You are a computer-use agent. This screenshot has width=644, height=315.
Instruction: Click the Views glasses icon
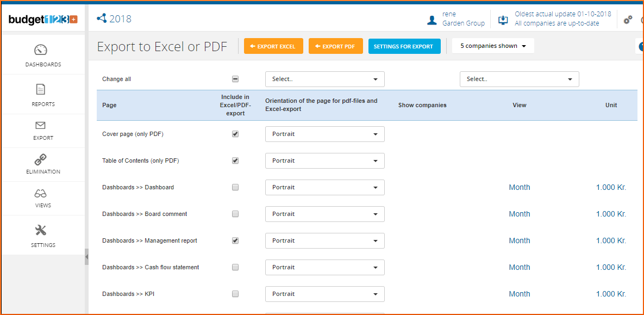41,194
